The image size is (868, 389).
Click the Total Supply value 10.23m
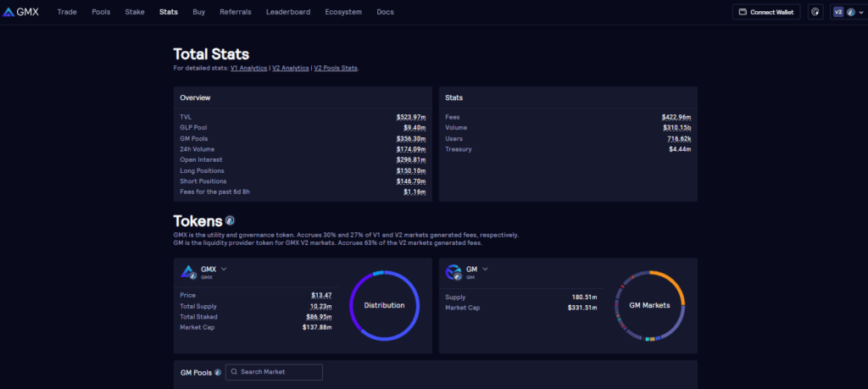(x=321, y=307)
